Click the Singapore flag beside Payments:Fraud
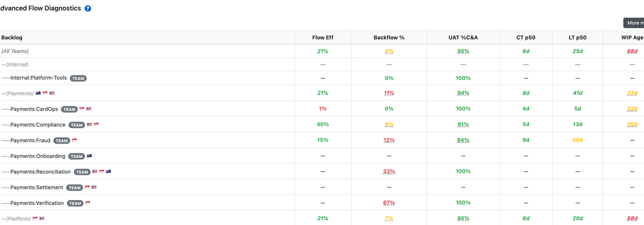This screenshot has height=225, width=644. click(74, 140)
